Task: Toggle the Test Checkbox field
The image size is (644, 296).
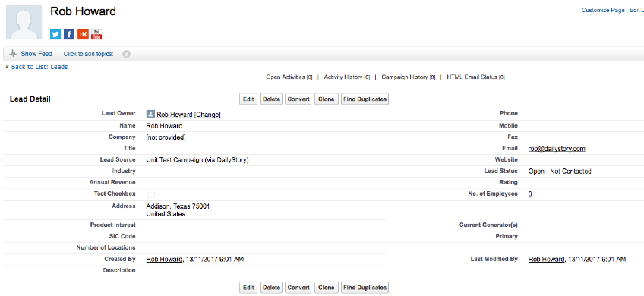Action: point(151,194)
